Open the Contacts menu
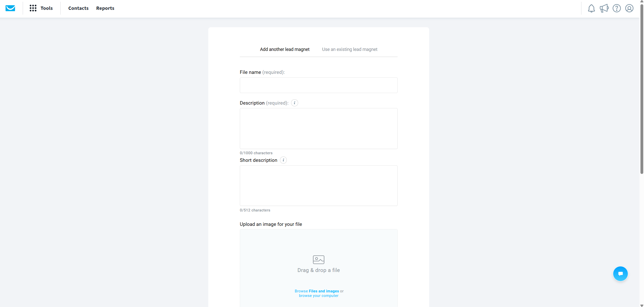 (78, 8)
